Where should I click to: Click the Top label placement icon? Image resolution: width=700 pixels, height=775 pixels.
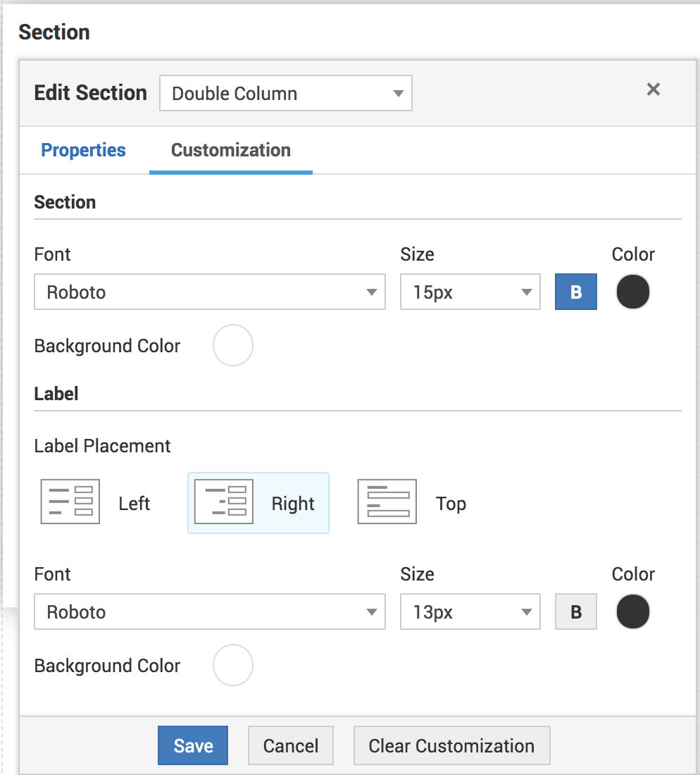pyautogui.click(x=387, y=502)
